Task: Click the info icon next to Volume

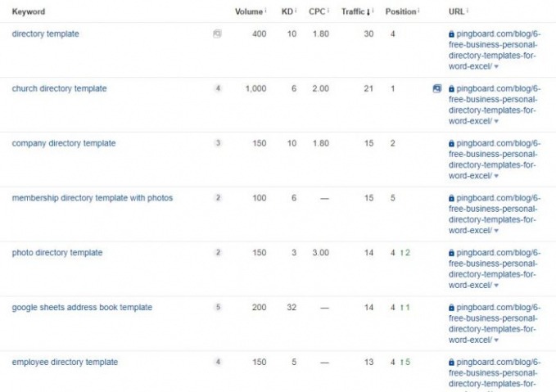Action: (265, 11)
